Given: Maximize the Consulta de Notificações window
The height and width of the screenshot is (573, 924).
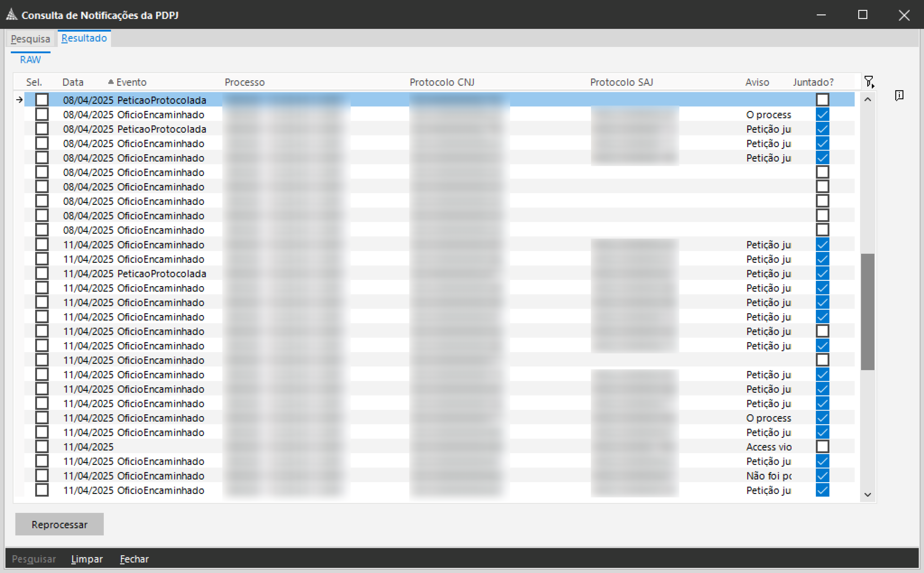Looking at the screenshot, I should (x=863, y=15).
